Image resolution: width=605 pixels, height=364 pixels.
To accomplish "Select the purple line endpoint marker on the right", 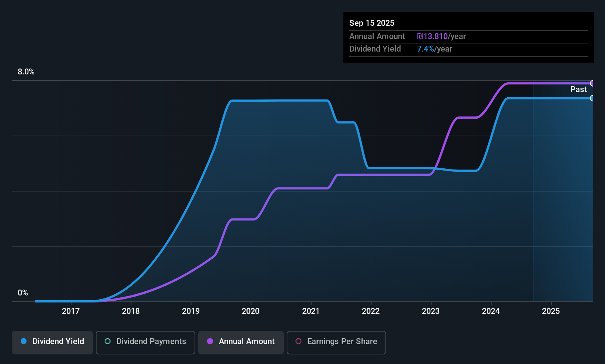I will pyautogui.click(x=592, y=83).
